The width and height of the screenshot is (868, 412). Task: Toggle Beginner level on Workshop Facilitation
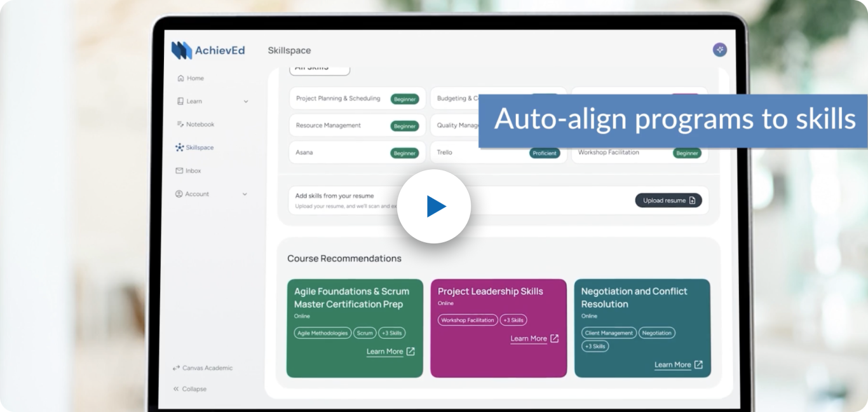point(687,152)
